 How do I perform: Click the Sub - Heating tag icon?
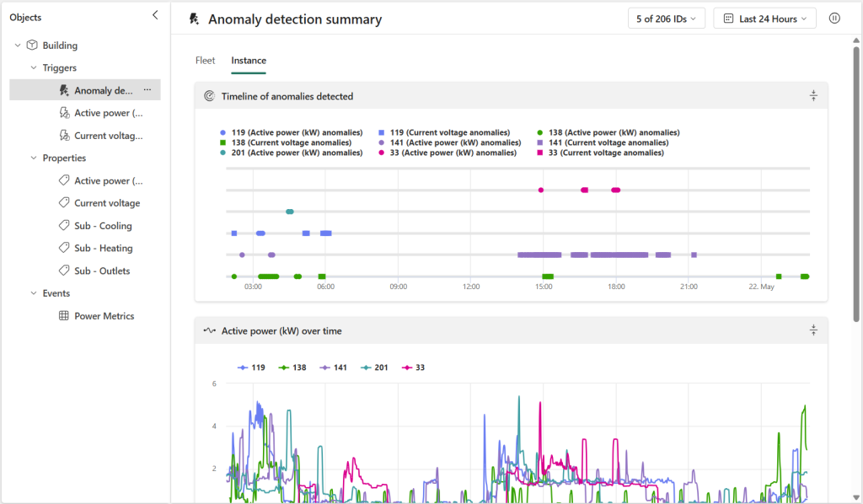[x=64, y=248]
